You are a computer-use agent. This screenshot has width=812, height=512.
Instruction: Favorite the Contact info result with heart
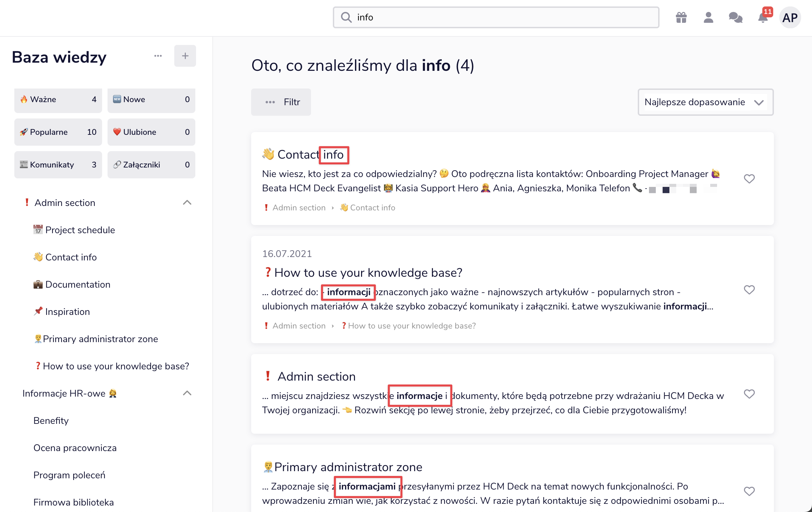749,179
